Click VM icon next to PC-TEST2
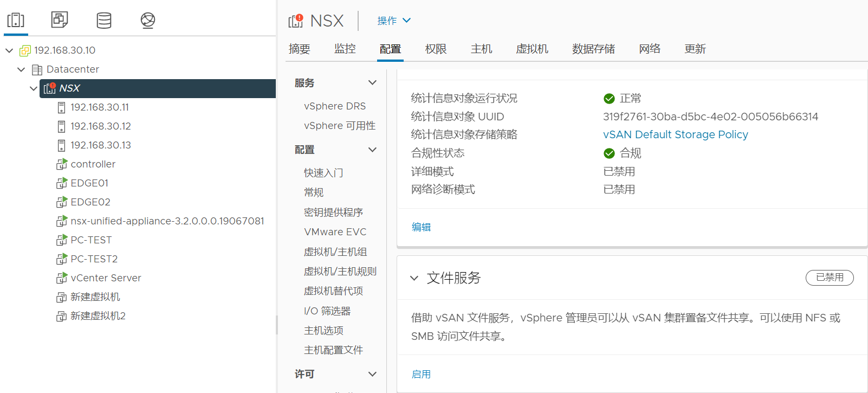The image size is (868, 393). (62, 259)
